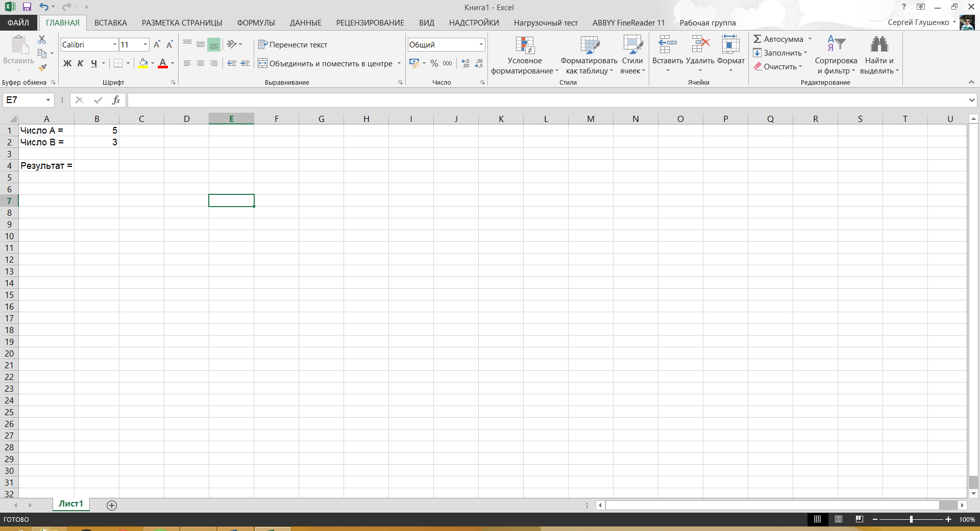Click the Excel Help question mark

pyautogui.click(x=904, y=7)
